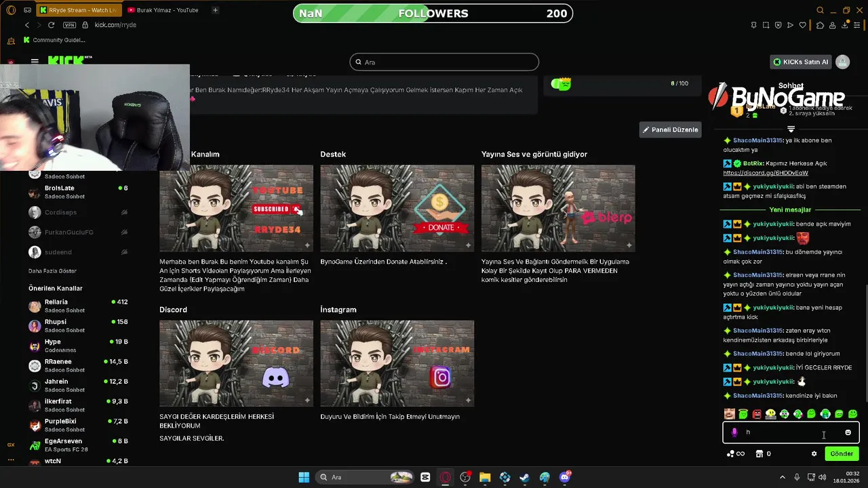Click the Paneli Düzenle button

(x=670, y=129)
